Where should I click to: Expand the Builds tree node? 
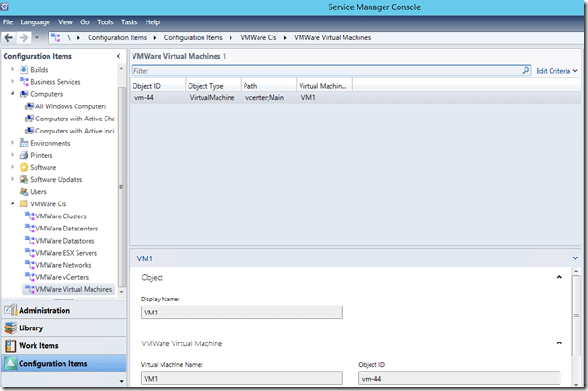point(12,70)
